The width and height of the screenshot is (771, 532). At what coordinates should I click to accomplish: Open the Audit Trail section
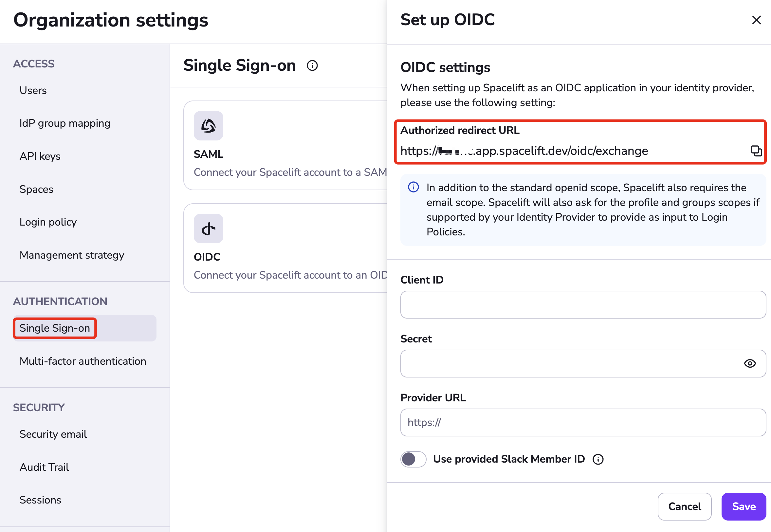click(x=44, y=467)
